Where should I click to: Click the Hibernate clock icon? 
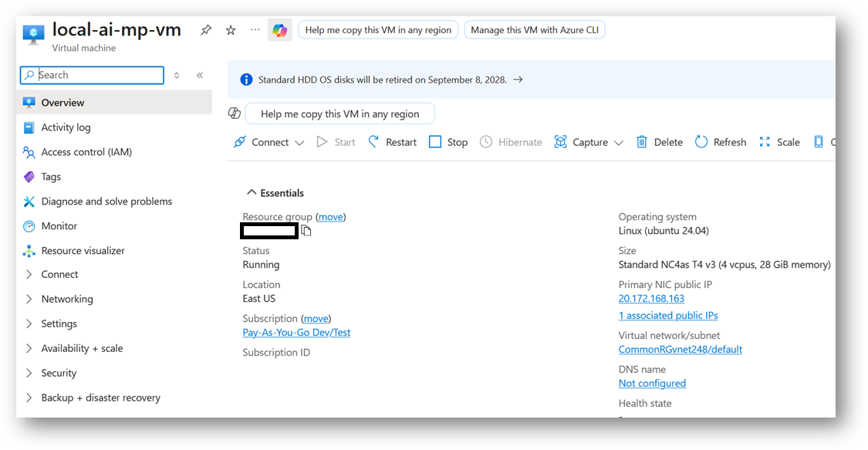pyautogui.click(x=486, y=142)
